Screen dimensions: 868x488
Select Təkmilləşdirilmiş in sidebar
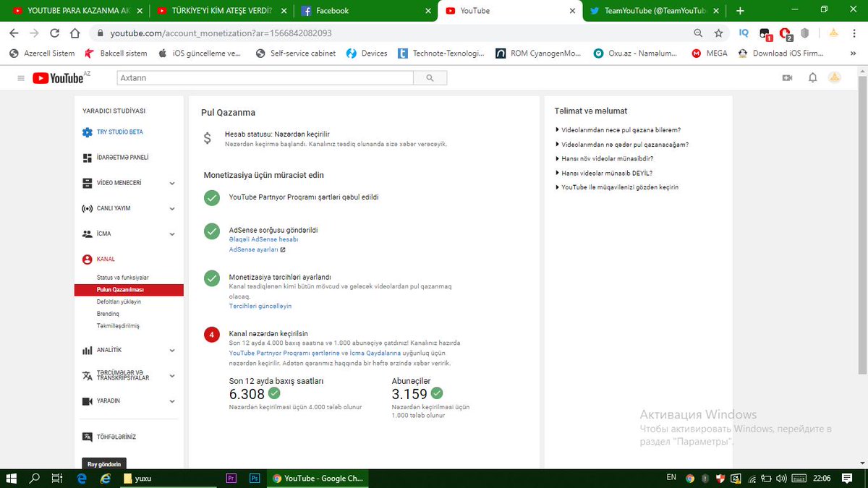(x=118, y=326)
